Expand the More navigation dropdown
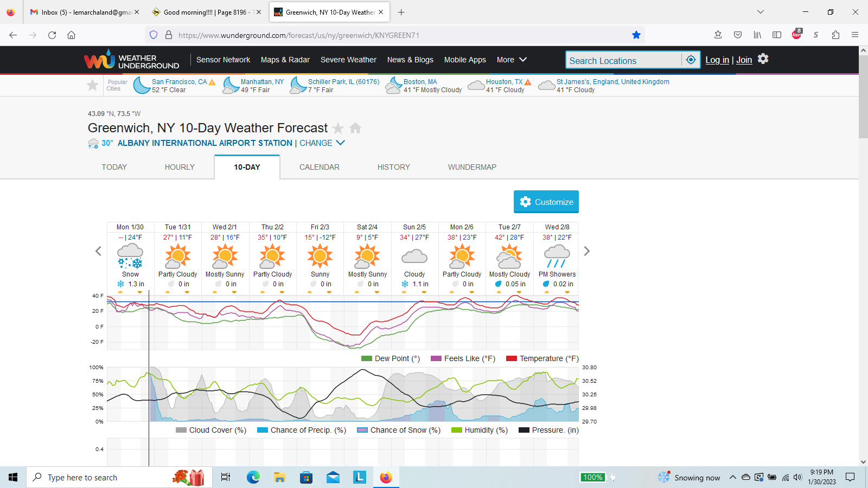868x488 pixels. point(512,60)
